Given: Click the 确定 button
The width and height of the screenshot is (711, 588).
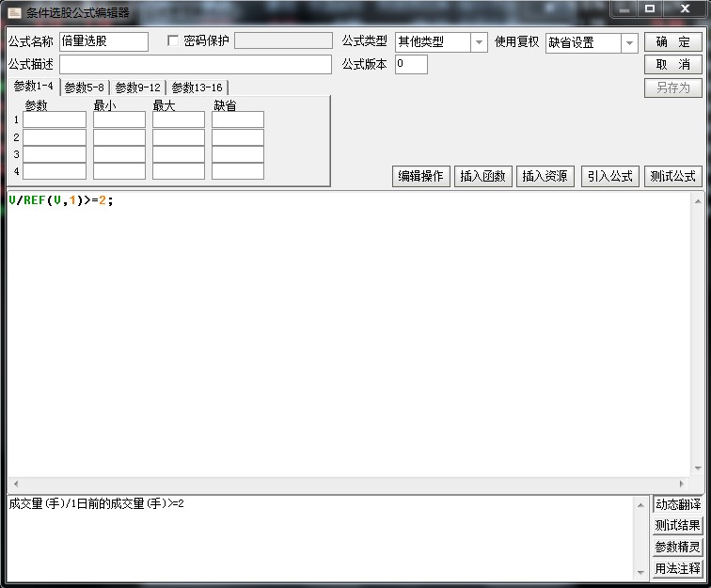Looking at the screenshot, I should click(673, 42).
